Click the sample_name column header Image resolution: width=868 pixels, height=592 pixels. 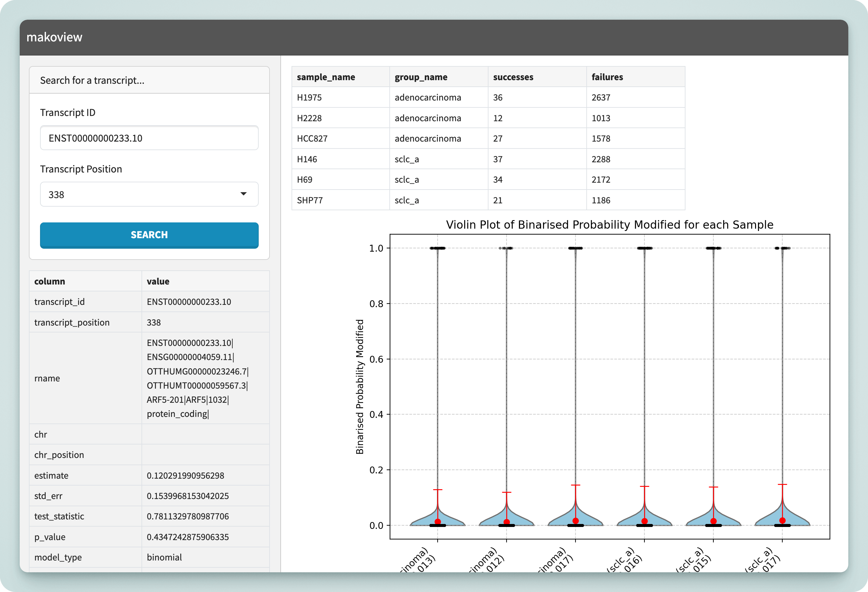[326, 77]
